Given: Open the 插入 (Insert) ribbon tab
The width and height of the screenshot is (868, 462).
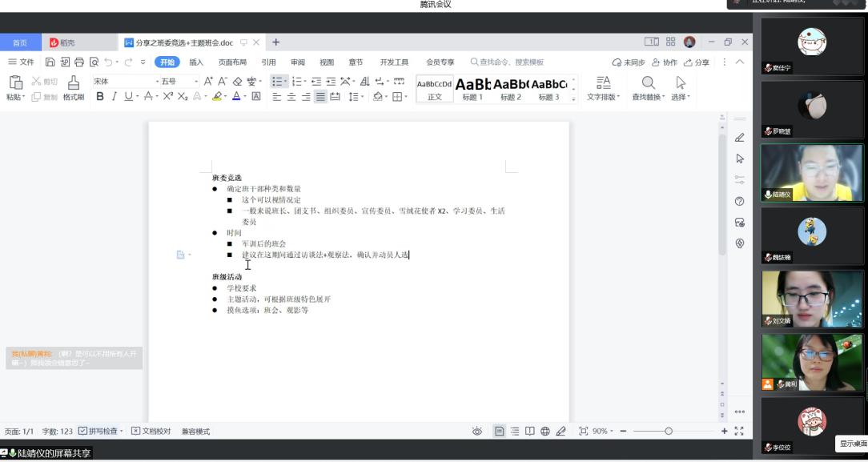Looking at the screenshot, I should [x=195, y=62].
